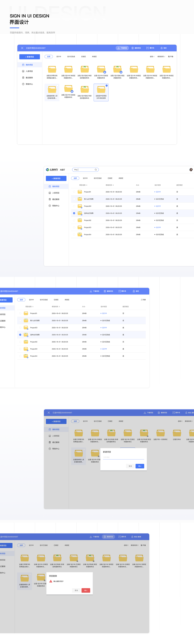Image resolution: width=194 pixels, height=644 pixels.
Task: Click the search magnifier icon in the AIBT window
Action: coord(96,170)
